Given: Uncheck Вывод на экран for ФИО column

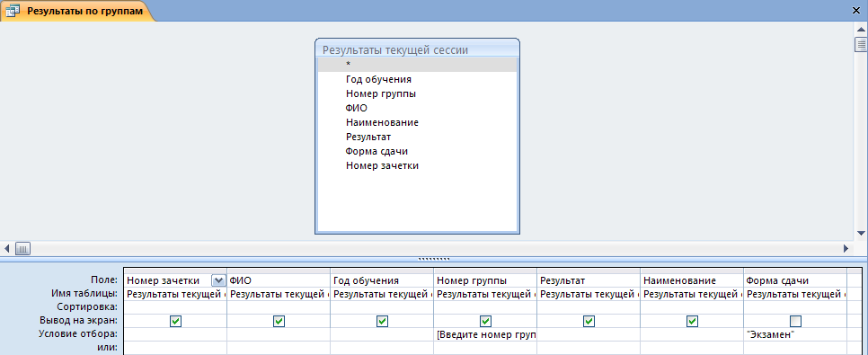Looking at the screenshot, I should click(279, 321).
